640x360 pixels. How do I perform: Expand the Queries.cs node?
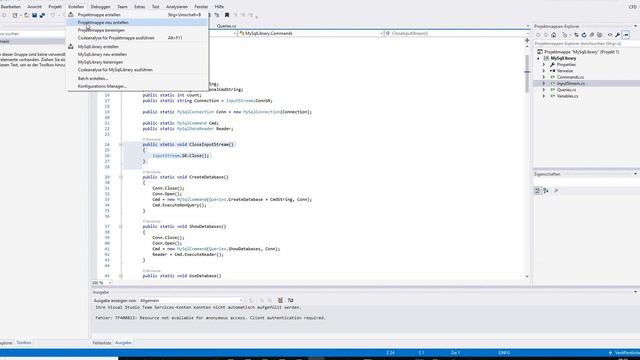(544, 90)
